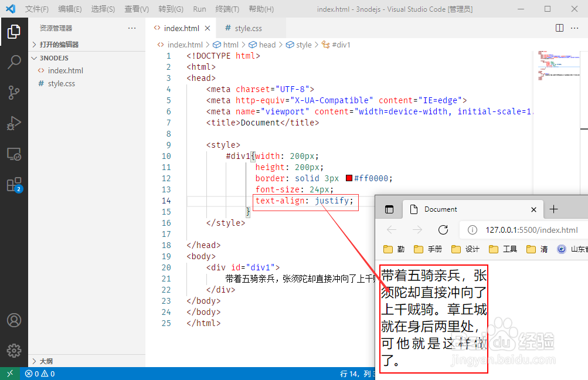Open browser tab actions menu icon

pyautogui.click(x=389, y=209)
